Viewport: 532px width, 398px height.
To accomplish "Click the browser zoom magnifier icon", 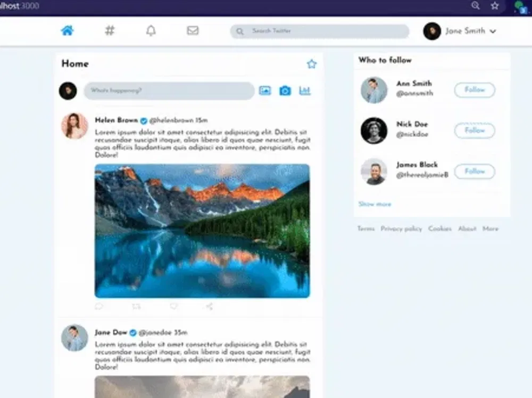I will point(475,5).
